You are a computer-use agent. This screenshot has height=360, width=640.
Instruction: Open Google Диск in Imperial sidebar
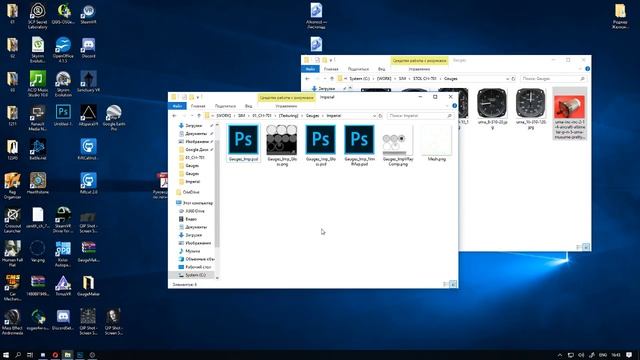(196, 150)
